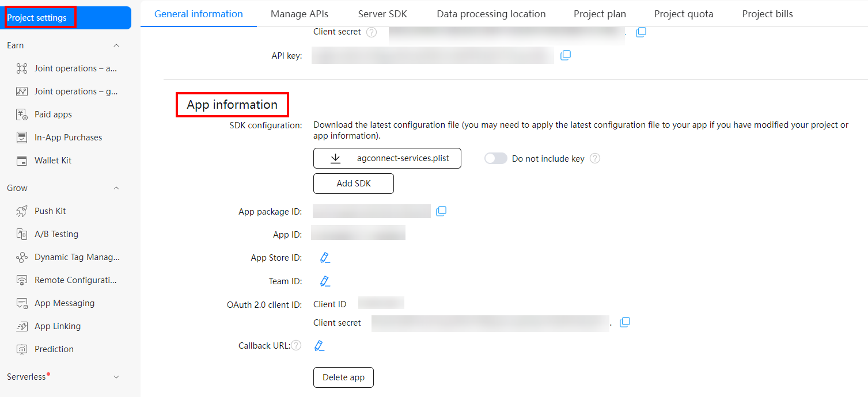Show the Callback URL help tooltip
The image size is (868, 397).
(295, 345)
